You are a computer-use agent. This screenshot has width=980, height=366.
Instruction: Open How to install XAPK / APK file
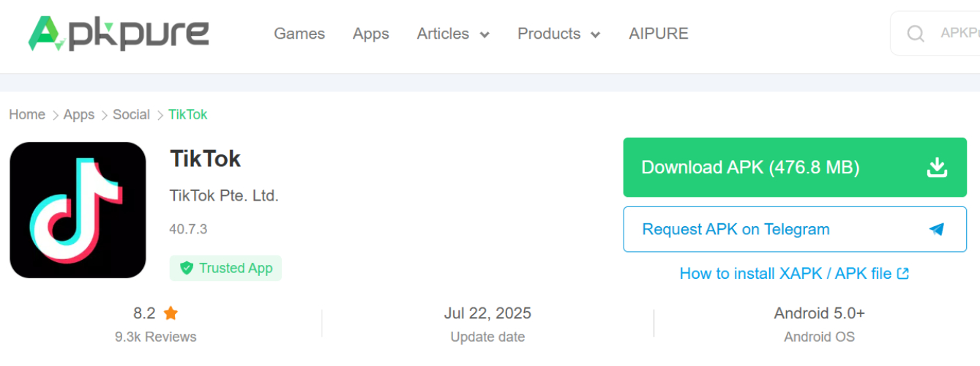click(x=785, y=274)
